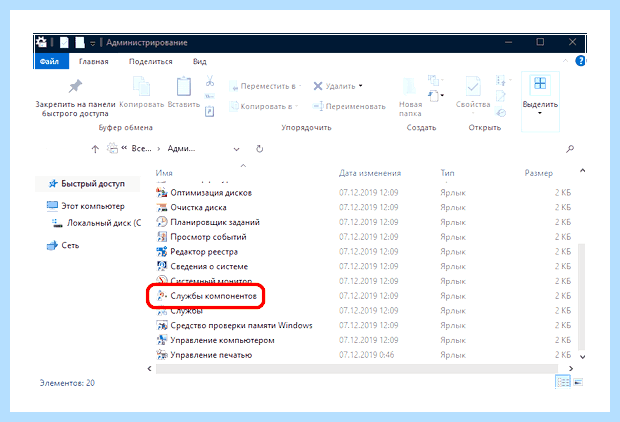Click the Pin to Quick Access icon
The image size is (620, 422).
click(75, 86)
